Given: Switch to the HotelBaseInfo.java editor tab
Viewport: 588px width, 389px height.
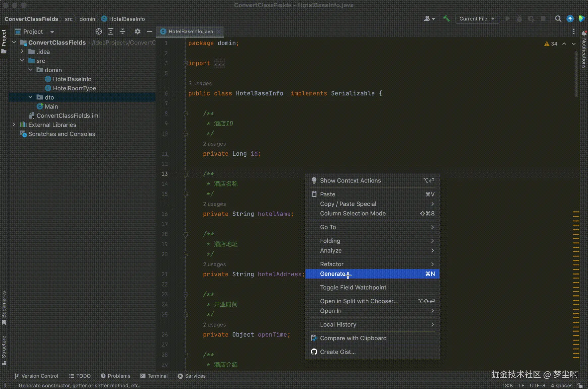Looking at the screenshot, I should pyautogui.click(x=190, y=32).
